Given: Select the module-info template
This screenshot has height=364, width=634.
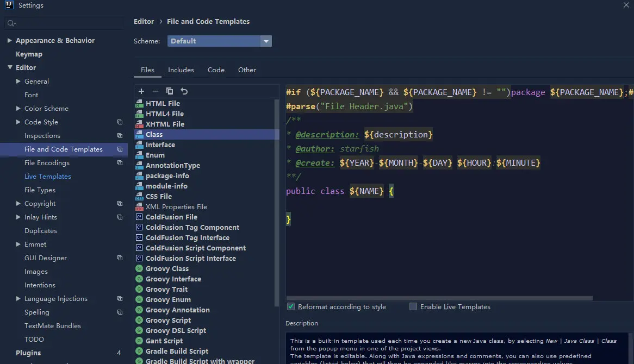Looking at the screenshot, I should click(166, 186).
